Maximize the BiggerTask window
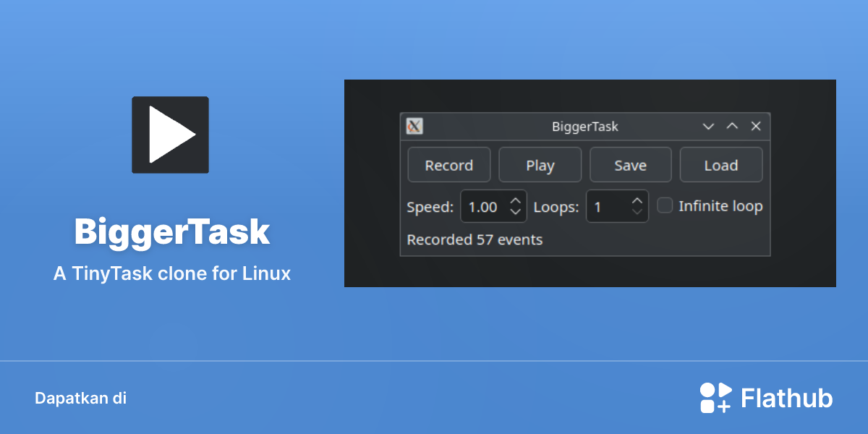This screenshot has width=868, height=434. pos(732,126)
